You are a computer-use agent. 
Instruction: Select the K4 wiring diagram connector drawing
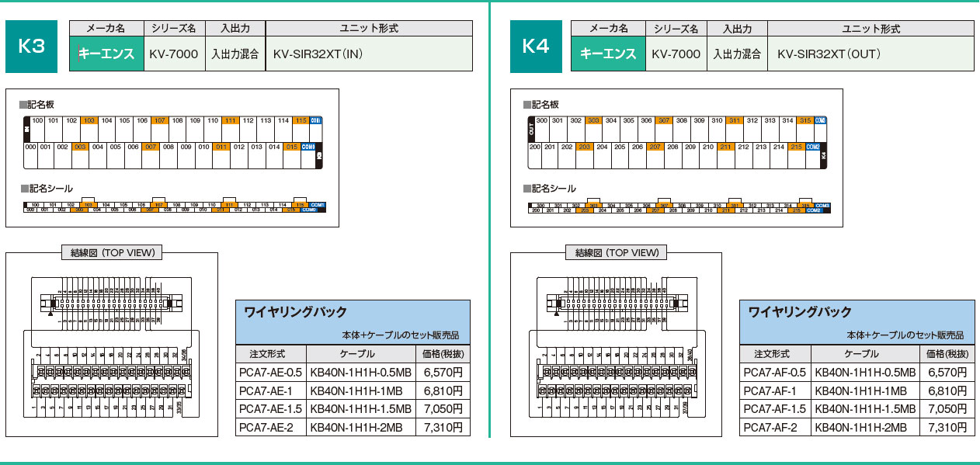pyautogui.click(x=616, y=347)
